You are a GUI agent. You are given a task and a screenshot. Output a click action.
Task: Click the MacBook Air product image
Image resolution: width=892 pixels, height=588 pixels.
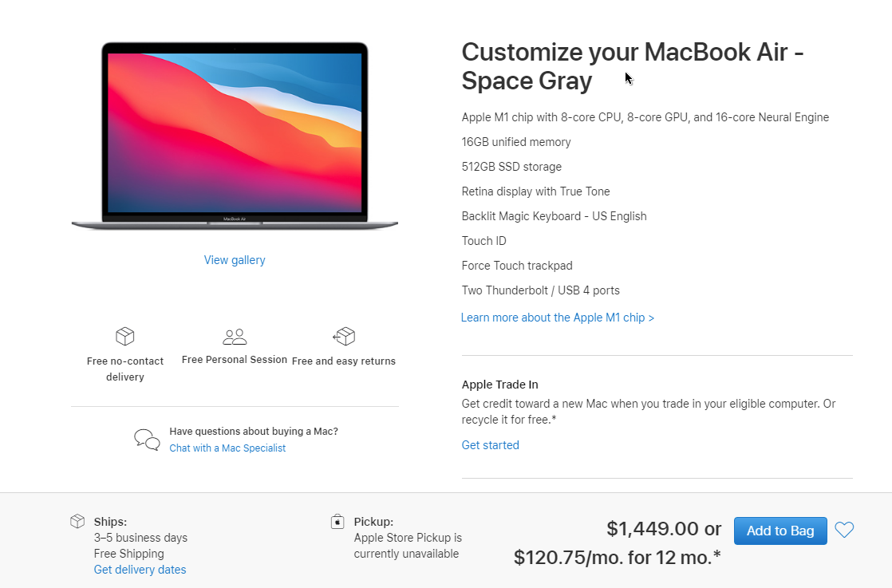pos(235,136)
